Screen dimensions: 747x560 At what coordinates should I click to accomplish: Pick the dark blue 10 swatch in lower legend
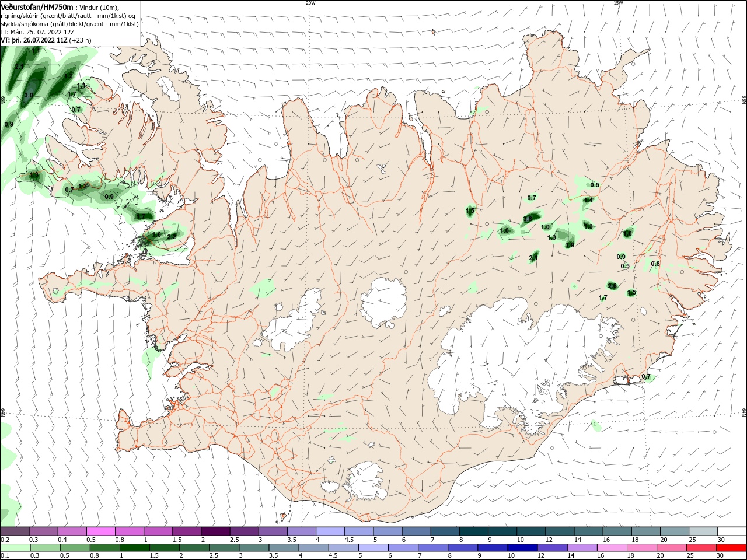[523, 548]
